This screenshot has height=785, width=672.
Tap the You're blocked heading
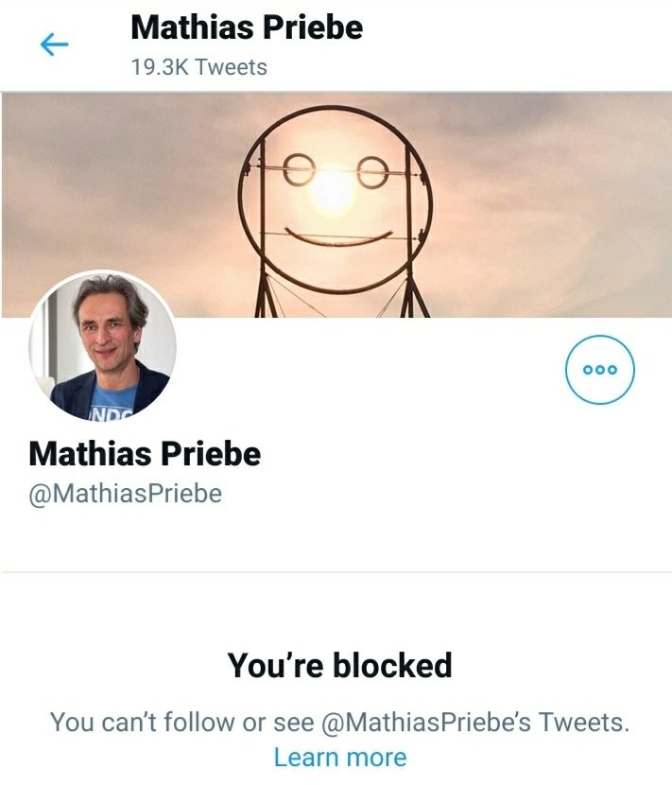point(339,666)
